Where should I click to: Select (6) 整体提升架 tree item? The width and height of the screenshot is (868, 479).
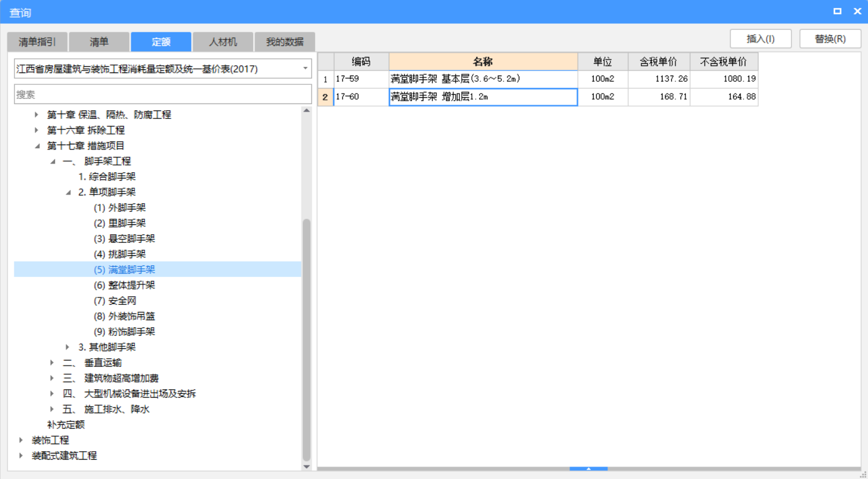coord(124,285)
